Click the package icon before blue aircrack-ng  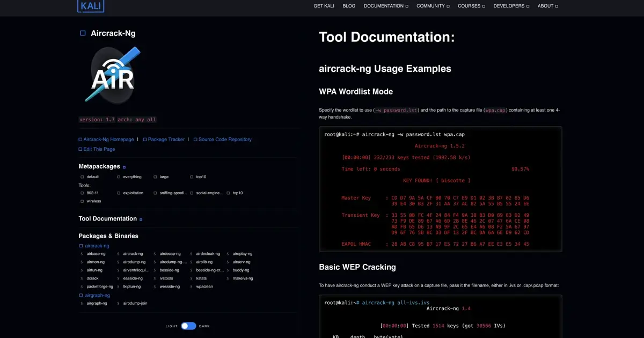[x=81, y=246]
